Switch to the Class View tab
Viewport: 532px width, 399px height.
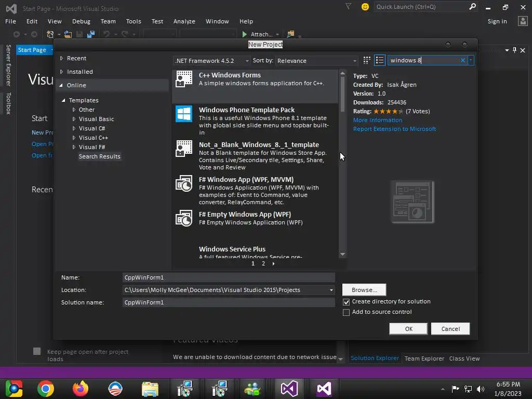tap(464, 358)
